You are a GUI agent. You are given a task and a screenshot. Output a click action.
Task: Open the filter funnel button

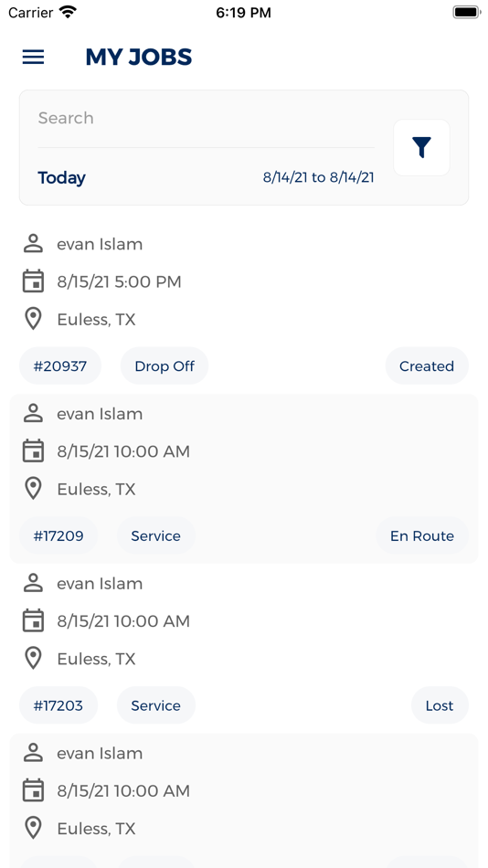pos(421,147)
